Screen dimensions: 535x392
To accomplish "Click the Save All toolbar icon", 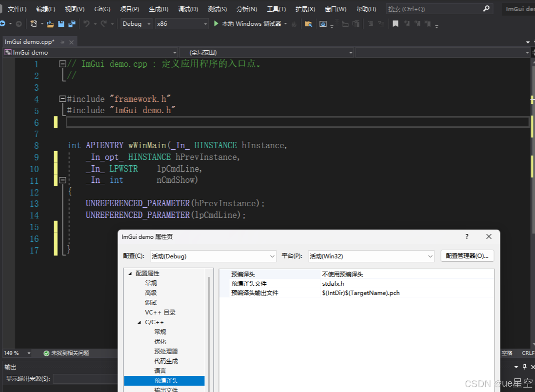I will click(x=72, y=23).
